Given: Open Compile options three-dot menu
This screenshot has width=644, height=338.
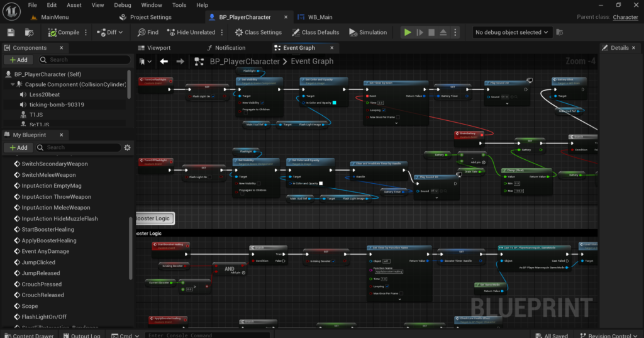Looking at the screenshot, I should click(86, 33).
